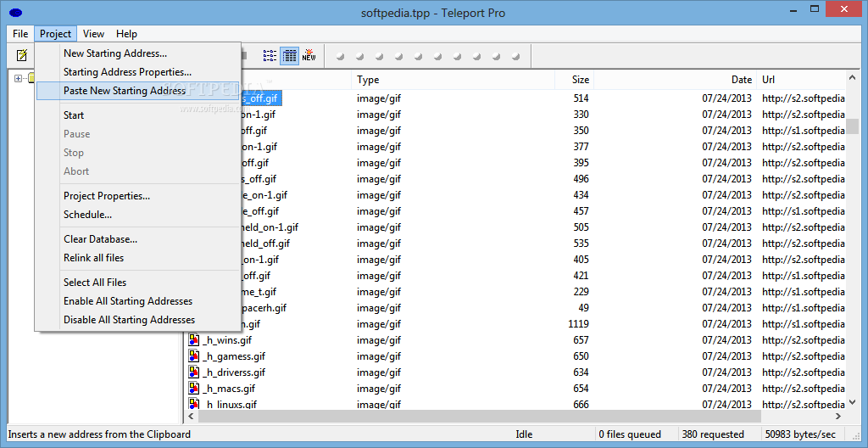Select the _h_wins.gif file row
Screen dimensions: 868x448
[x=516, y=340]
